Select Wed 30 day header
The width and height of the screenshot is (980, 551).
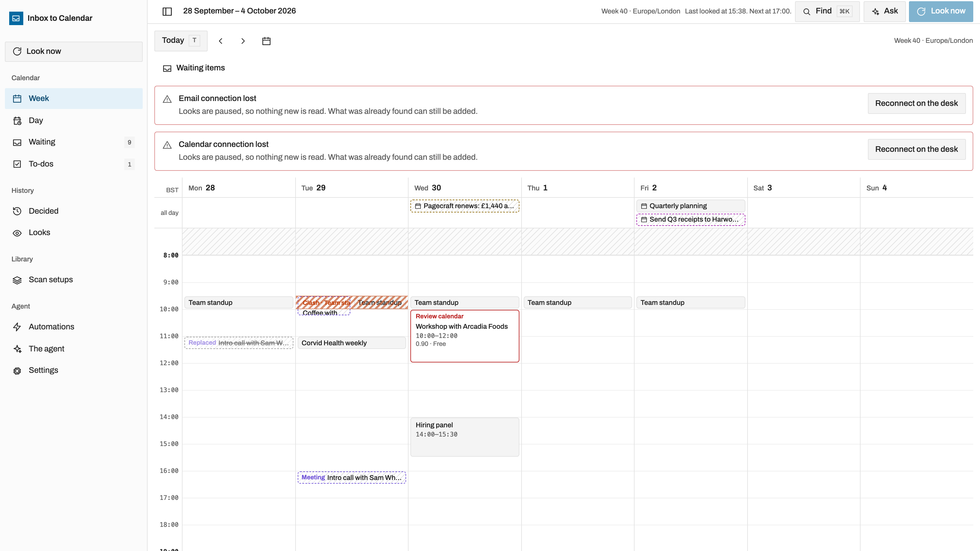pyautogui.click(x=428, y=188)
